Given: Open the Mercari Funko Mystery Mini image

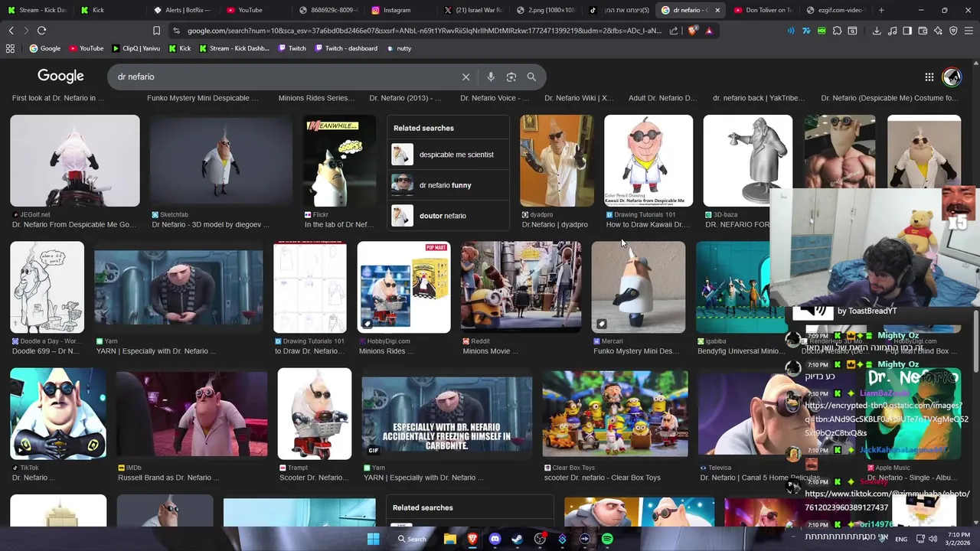Looking at the screenshot, I should (639, 287).
